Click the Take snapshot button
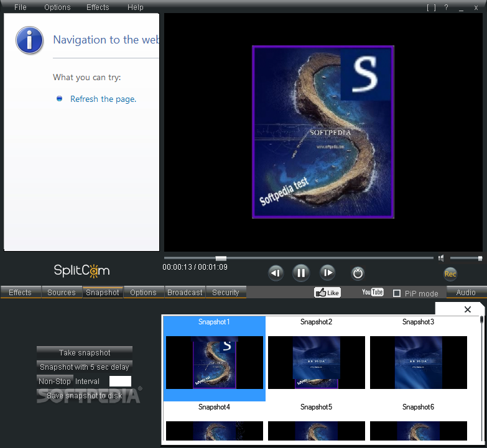 [85, 353]
